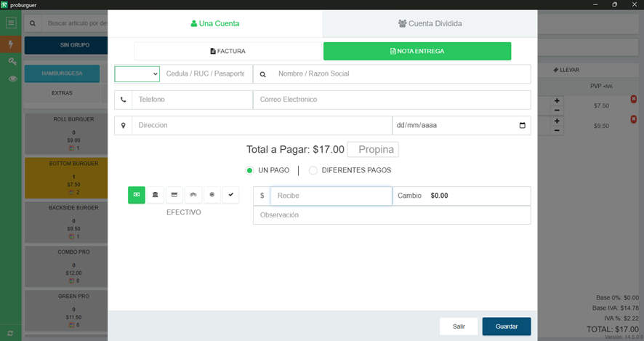Click the TOTAL: $17.00 summary text
The height and width of the screenshot is (341, 644).
point(612,329)
